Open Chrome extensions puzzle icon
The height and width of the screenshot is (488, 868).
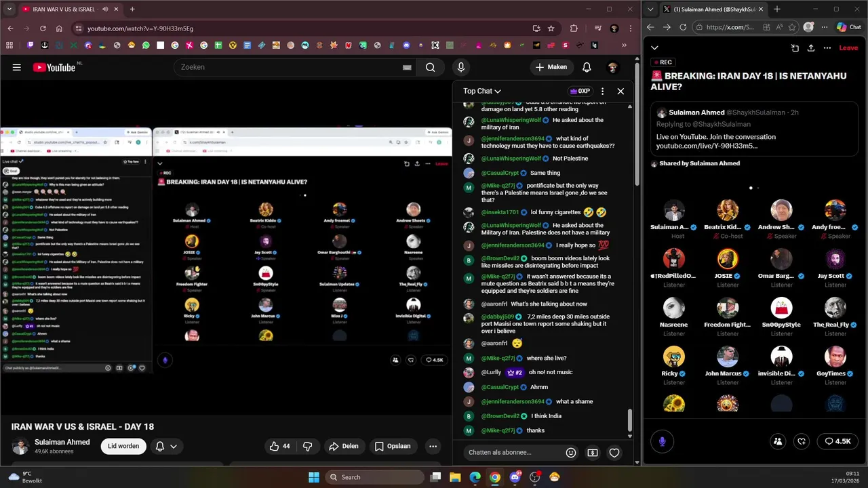click(x=574, y=28)
